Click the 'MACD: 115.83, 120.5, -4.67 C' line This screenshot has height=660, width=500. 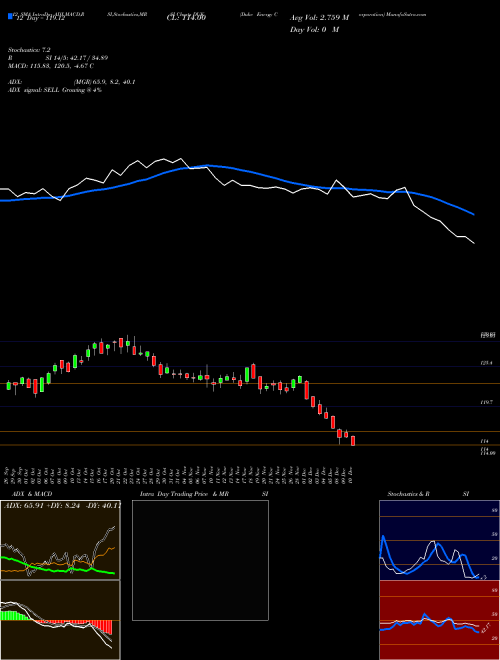pyautogui.click(x=51, y=66)
